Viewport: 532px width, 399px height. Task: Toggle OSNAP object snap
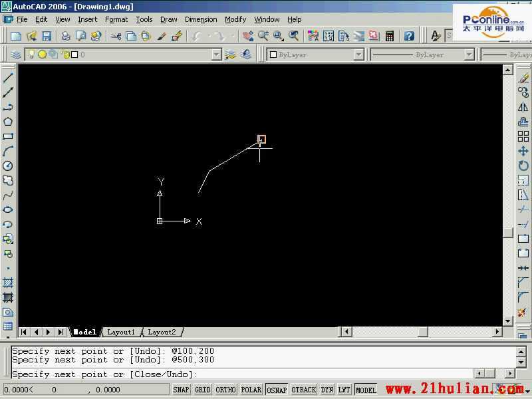[277, 390]
